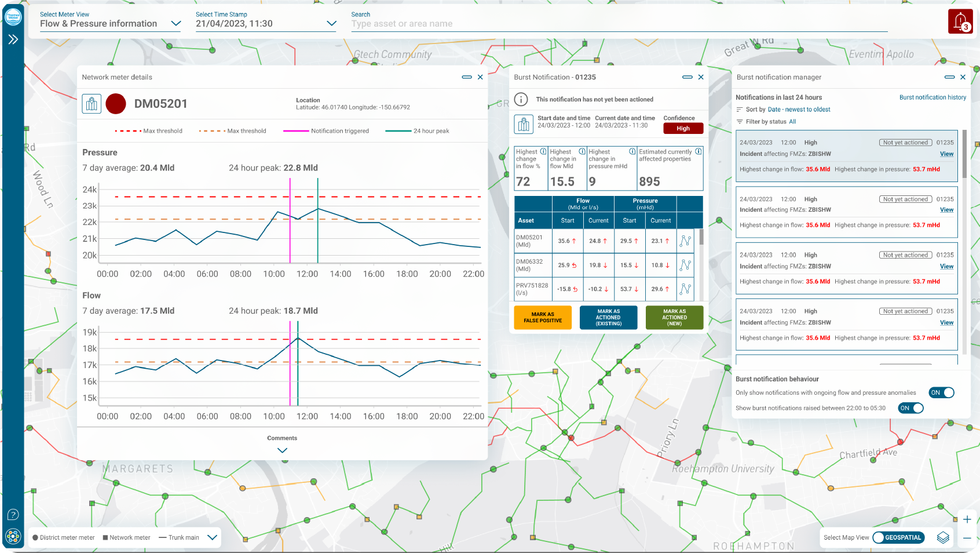Open the red alert bell notifications
980x553 pixels.
[960, 21]
